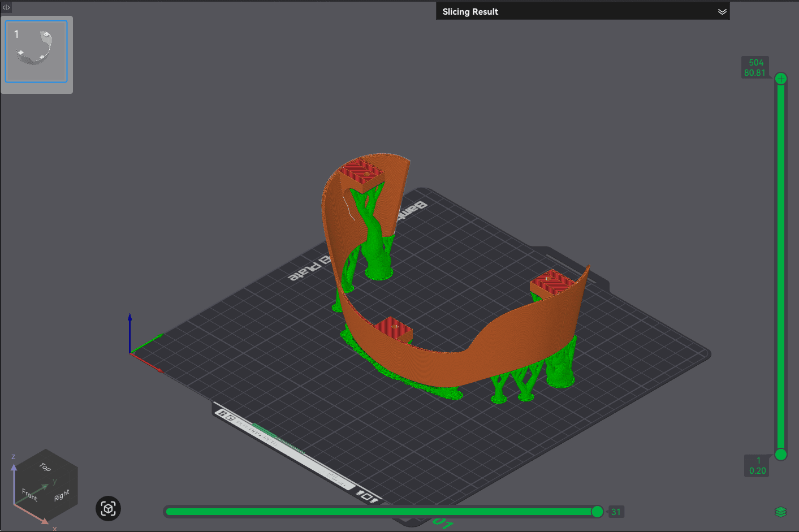Click plate 1 preview thumbnail
Viewport: 799px width, 532px height.
pyautogui.click(x=36, y=51)
